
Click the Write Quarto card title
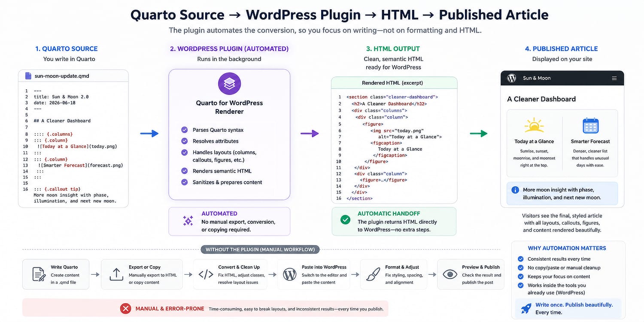pos(64,267)
